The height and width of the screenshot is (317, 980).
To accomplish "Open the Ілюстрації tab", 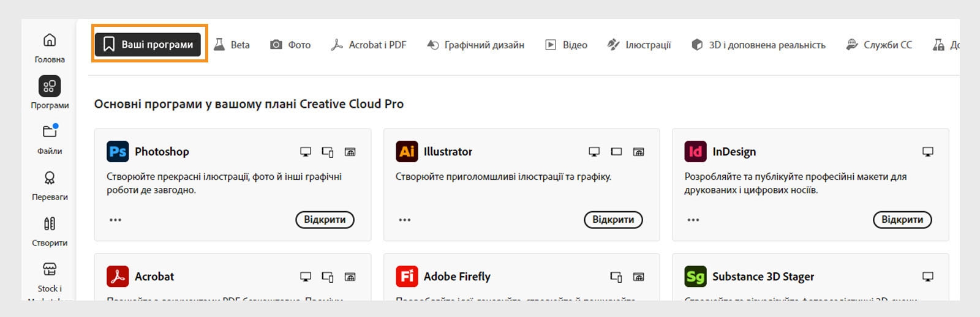I will coord(639,45).
